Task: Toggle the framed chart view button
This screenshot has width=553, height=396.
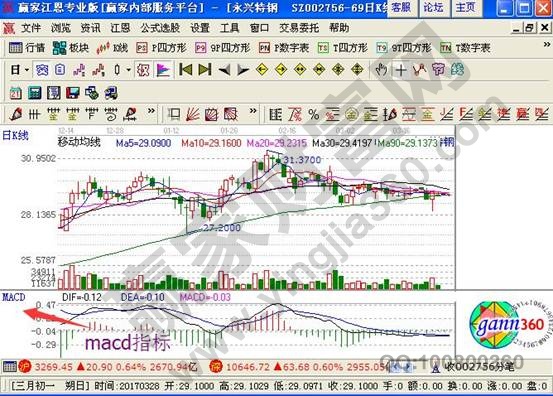Action: pyautogui.click(x=60, y=70)
